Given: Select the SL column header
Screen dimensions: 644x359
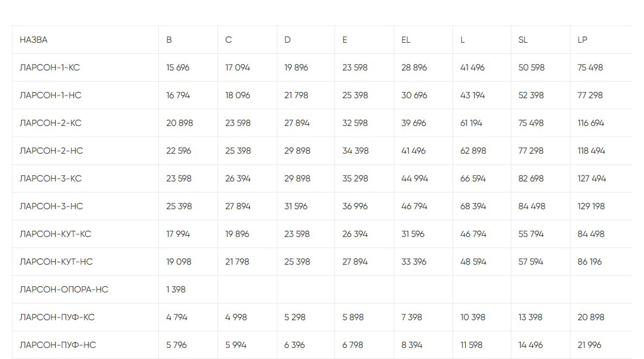Looking at the screenshot, I should click(523, 40).
